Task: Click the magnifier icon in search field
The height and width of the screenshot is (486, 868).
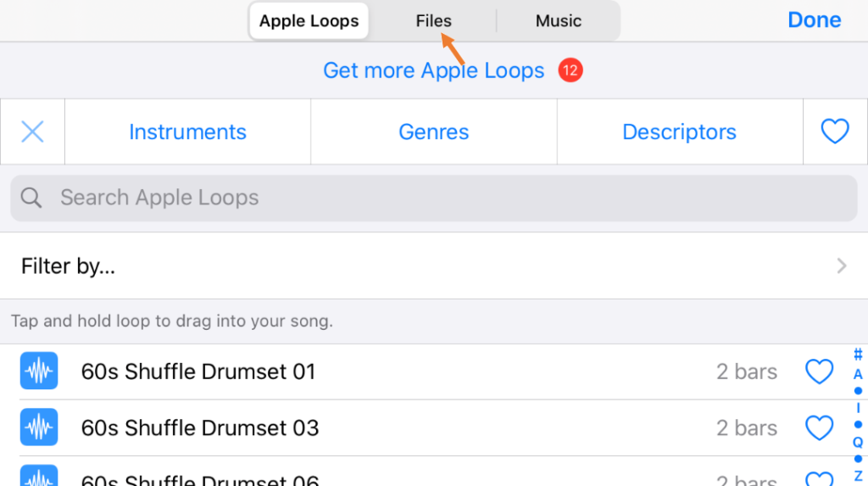Action: [x=31, y=198]
